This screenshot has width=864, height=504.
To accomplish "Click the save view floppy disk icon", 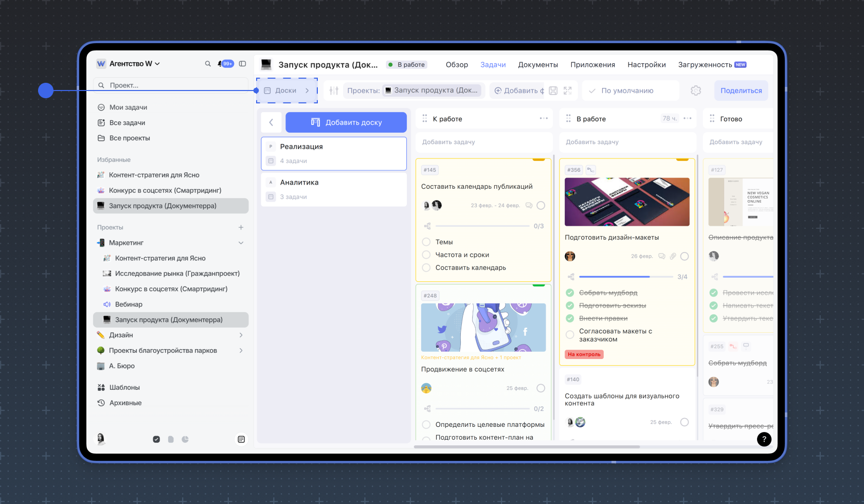I will [553, 91].
